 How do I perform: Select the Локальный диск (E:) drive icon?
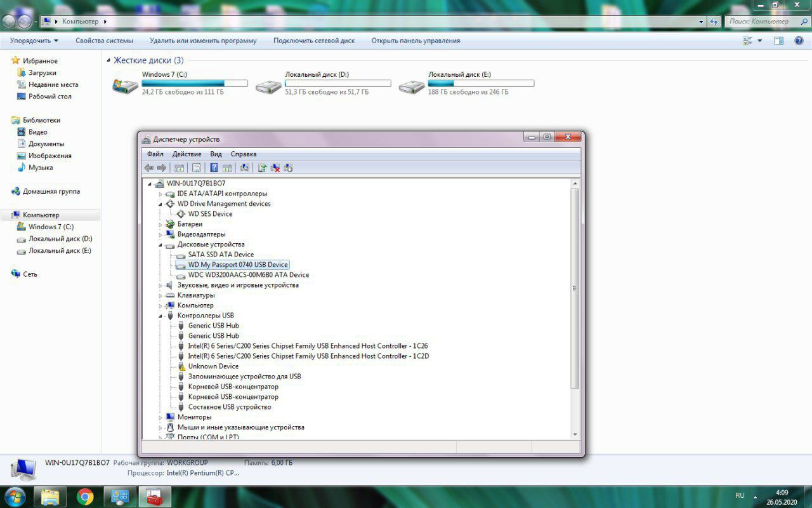pos(412,86)
